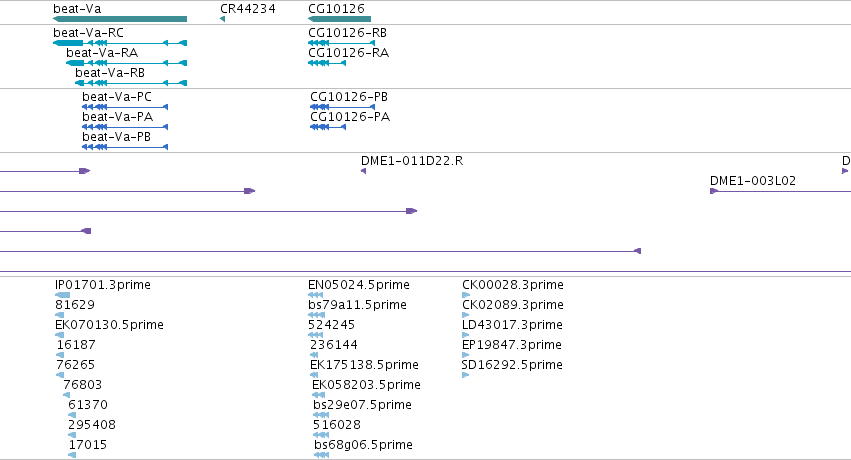Image resolution: width=851 pixels, height=460 pixels.
Task: Select the beat-Va gene feature
Action: coord(120,19)
